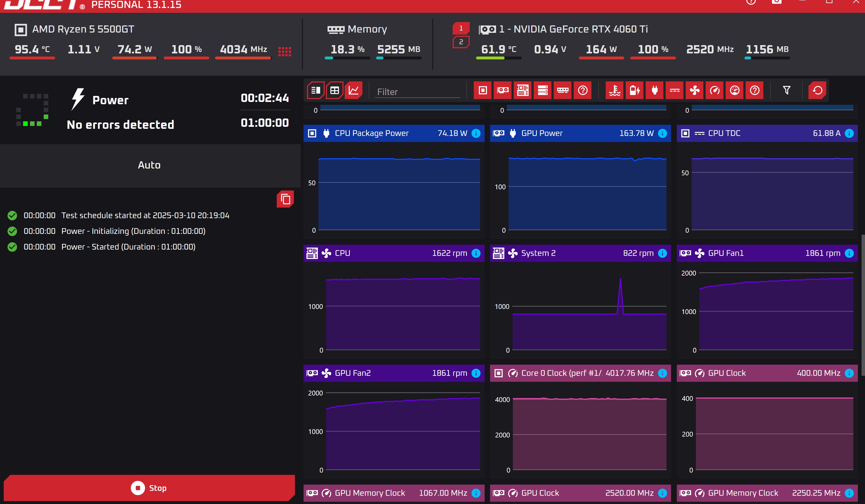
Task: Show info for GPU Memory Clock 2250.25 MHz
Action: tap(849, 493)
